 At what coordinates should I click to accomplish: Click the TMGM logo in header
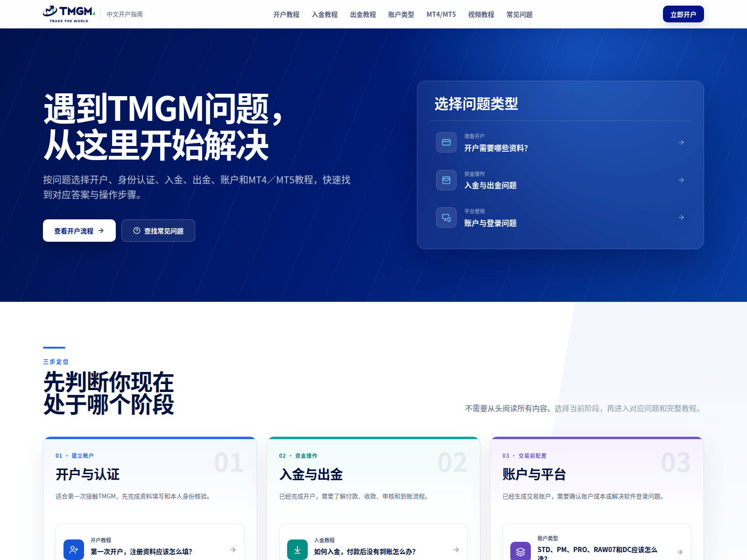(69, 14)
